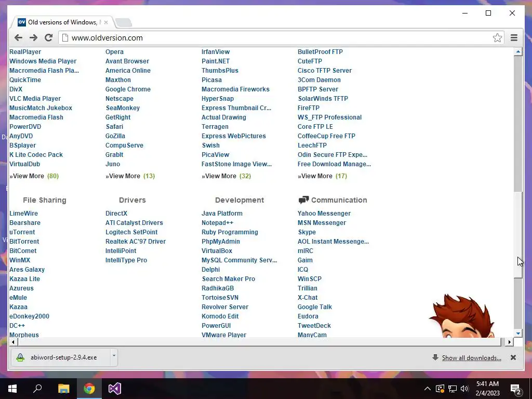Open the security status tray icon
The height and width of the screenshot is (399, 532).
click(x=440, y=389)
